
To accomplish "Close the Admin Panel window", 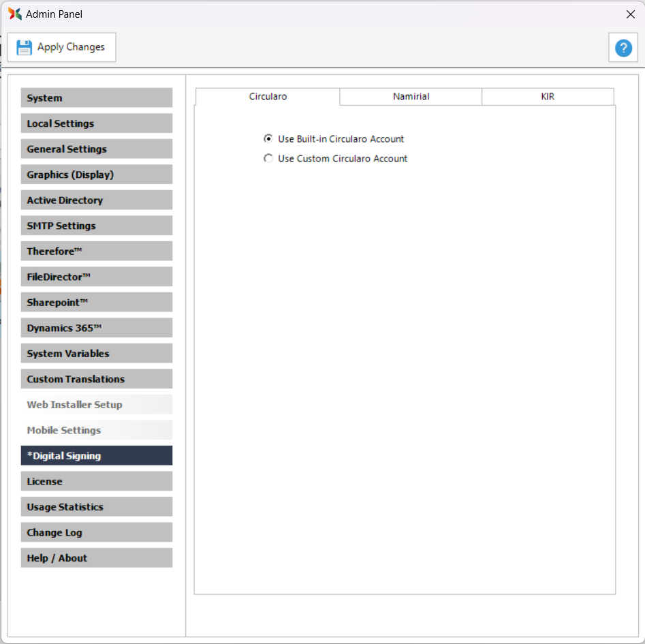I will point(630,14).
